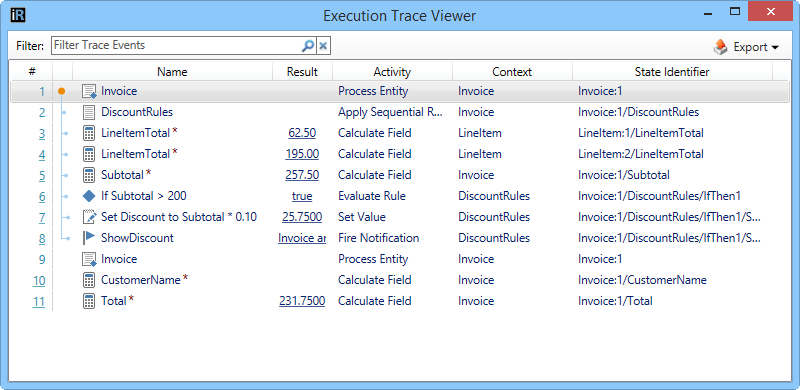
Task: Click the Invoice:1/Total state identifier
Action: point(615,301)
